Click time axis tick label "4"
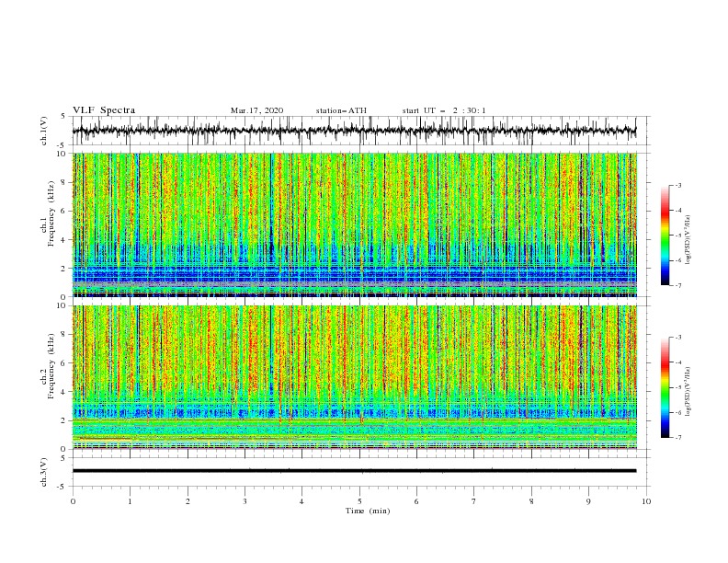The image size is (728, 563). 302,501
